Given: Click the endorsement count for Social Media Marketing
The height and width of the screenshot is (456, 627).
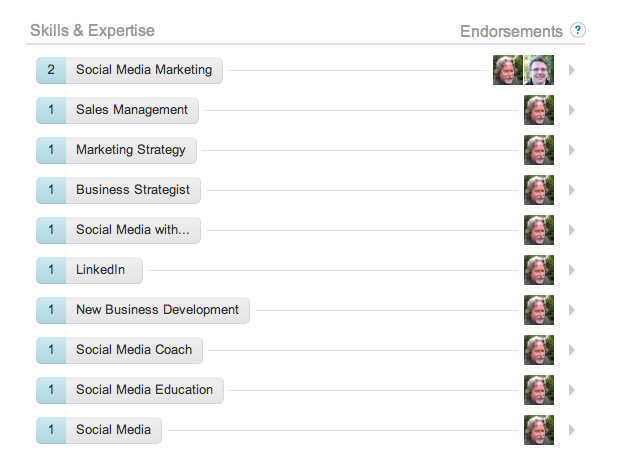Looking at the screenshot, I should pos(51,70).
